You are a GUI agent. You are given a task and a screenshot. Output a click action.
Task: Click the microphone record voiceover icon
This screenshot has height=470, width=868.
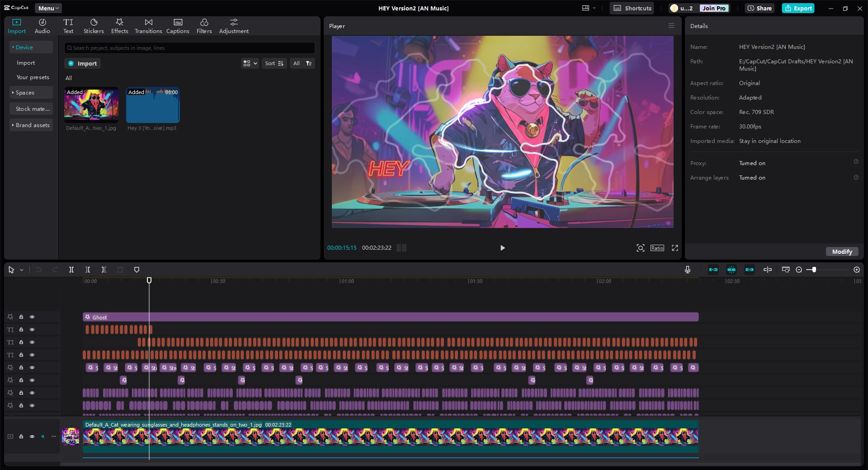(687, 270)
